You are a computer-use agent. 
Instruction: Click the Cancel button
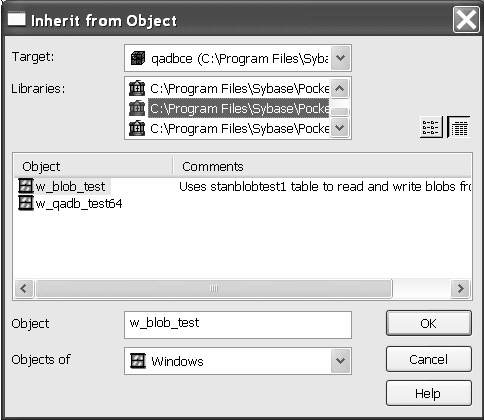pyautogui.click(x=429, y=359)
